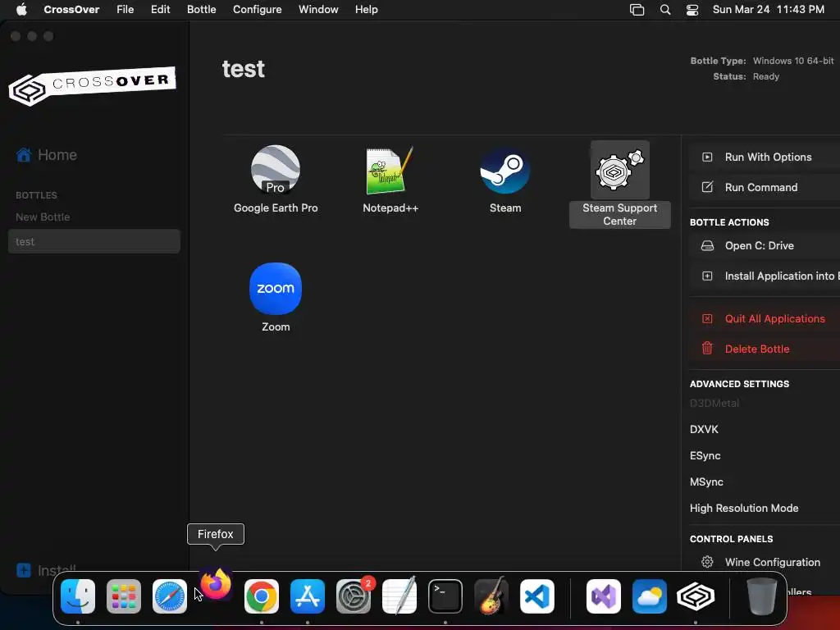Open Visual Studio from the Dock
Screen dimensions: 840x630
[604, 596]
